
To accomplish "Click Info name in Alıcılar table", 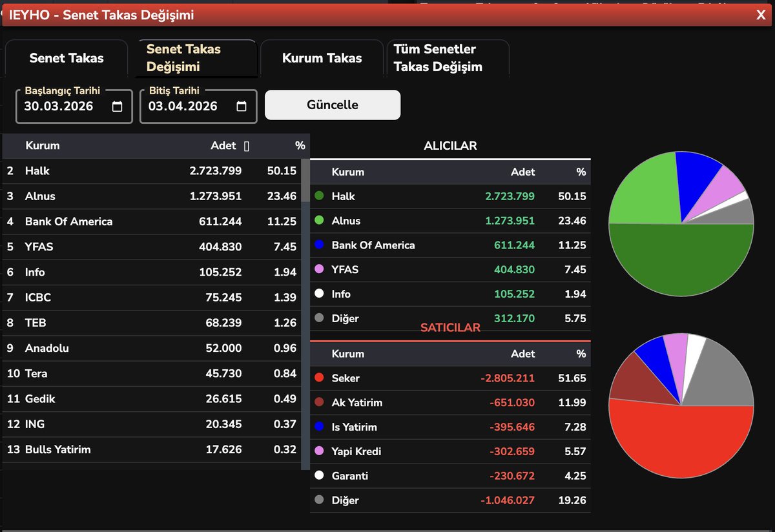I will [x=341, y=294].
